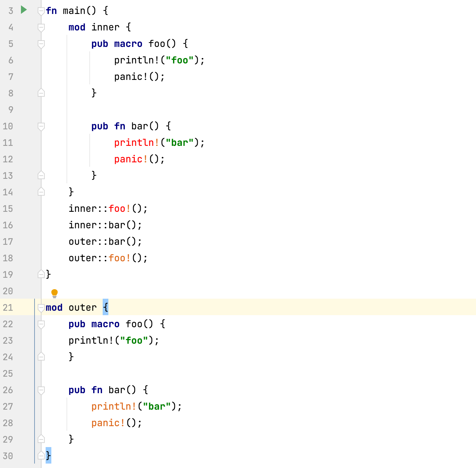
Task: Click the mod keyword on line 21
Action: click(x=54, y=307)
